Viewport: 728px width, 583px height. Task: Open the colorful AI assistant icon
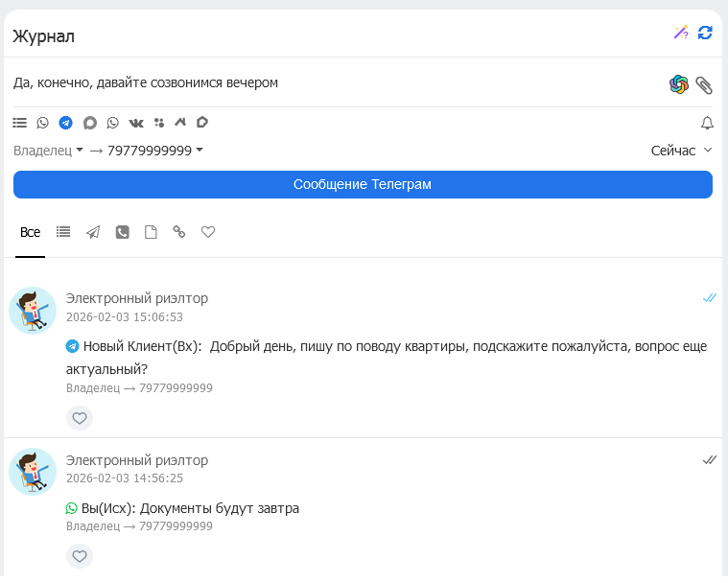pos(679,84)
